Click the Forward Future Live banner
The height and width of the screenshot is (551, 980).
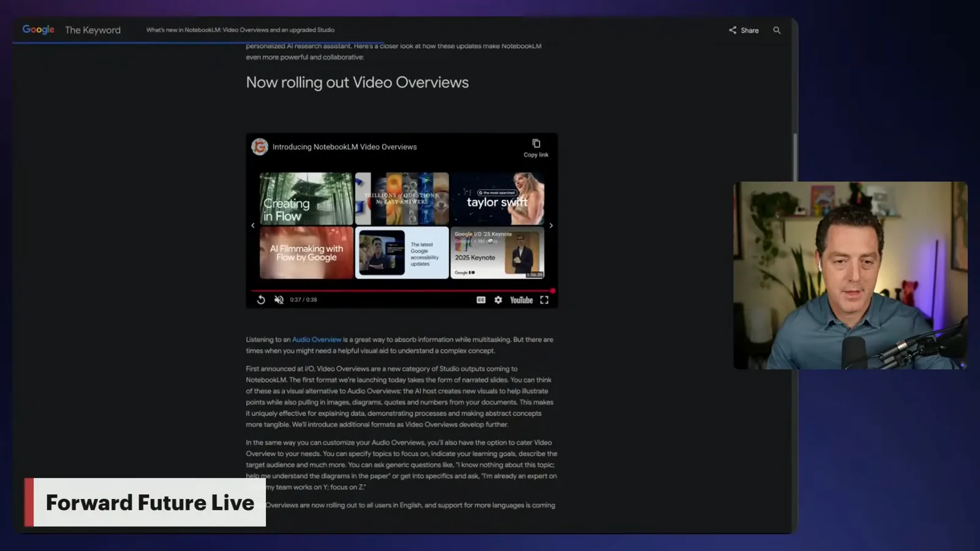coord(145,502)
